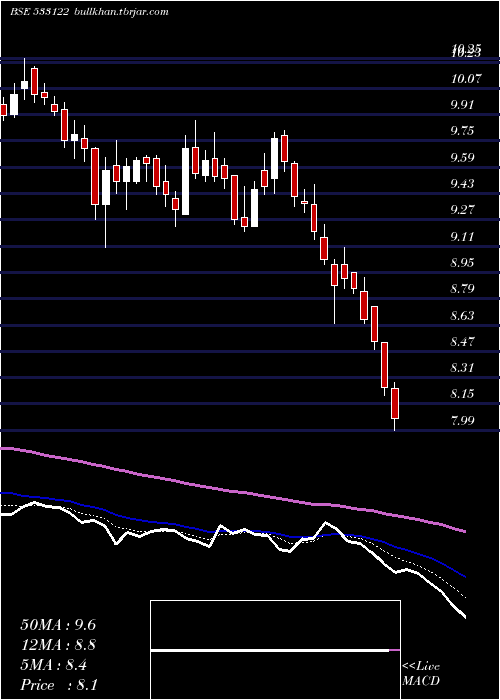500x700 pixels.
Task: Click the '<<Live MACD' label
Action: (x=421, y=674)
